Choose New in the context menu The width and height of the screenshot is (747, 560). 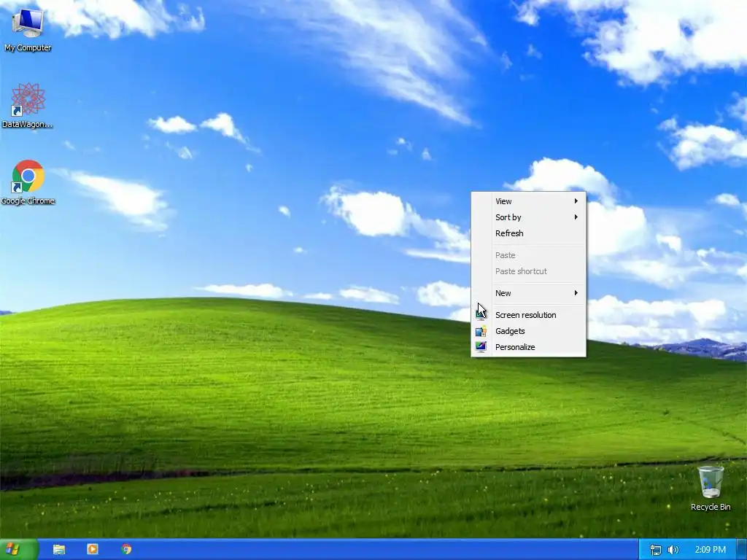point(528,293)
